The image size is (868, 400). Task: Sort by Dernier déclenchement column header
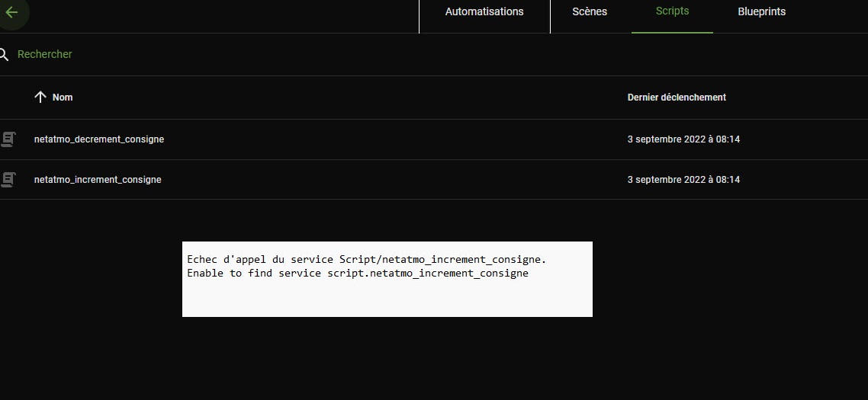pos(677,98)
